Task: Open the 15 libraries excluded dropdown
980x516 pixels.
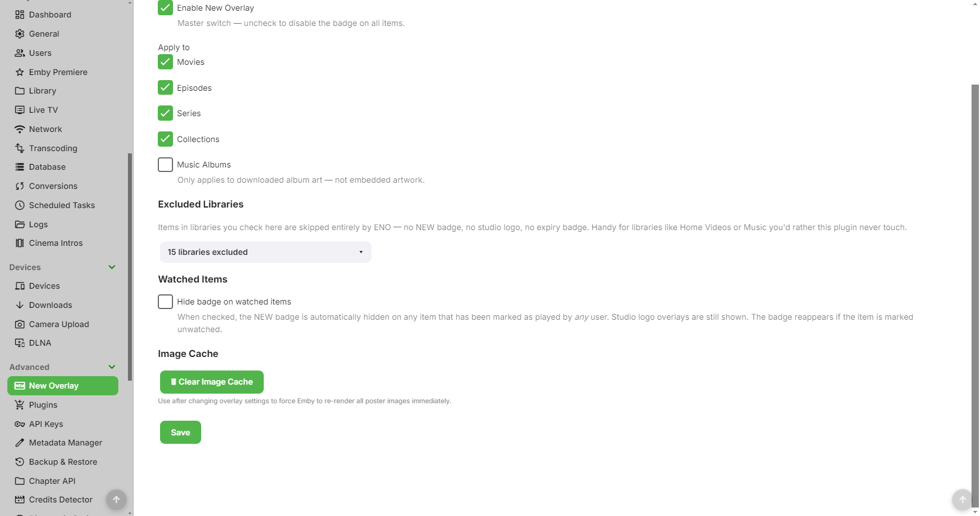Action: coord(265,252)
